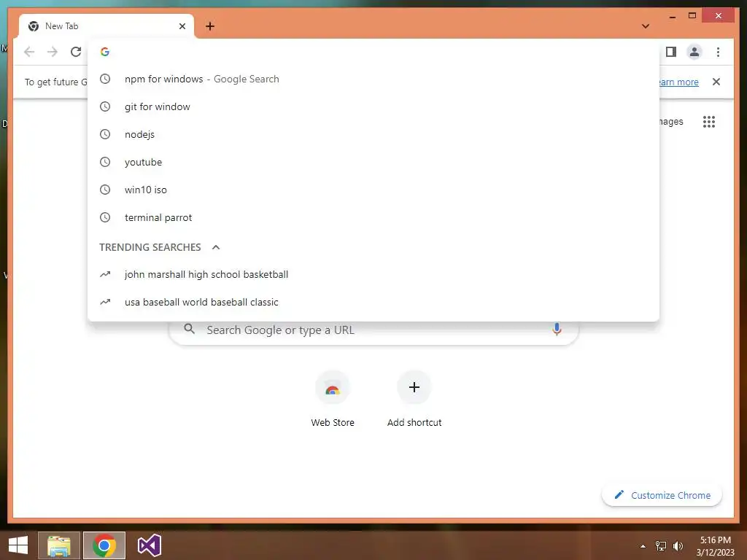This screenshot has height=560, width=747.
Task: Select the 'git for window' suggestion
Action: 373,106
